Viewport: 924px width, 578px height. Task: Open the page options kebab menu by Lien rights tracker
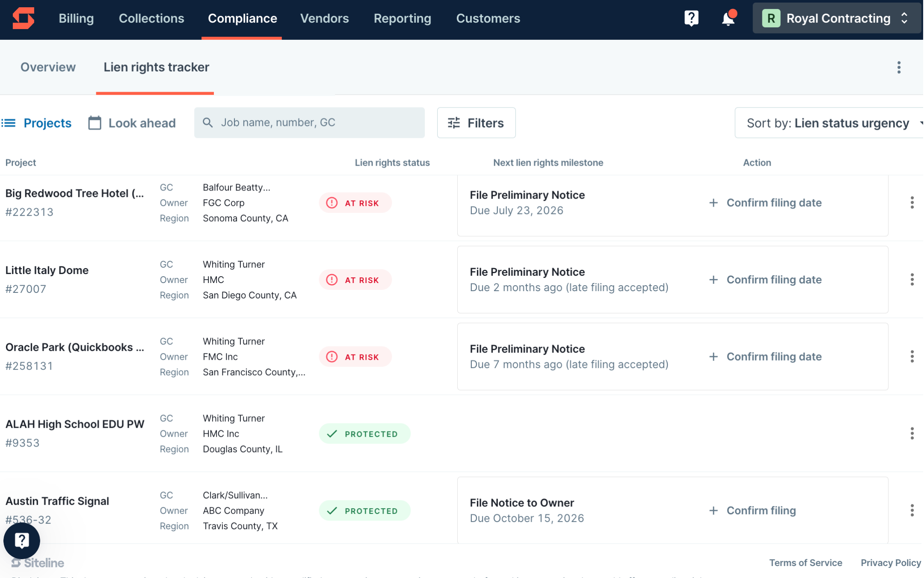tap(899, 67)
